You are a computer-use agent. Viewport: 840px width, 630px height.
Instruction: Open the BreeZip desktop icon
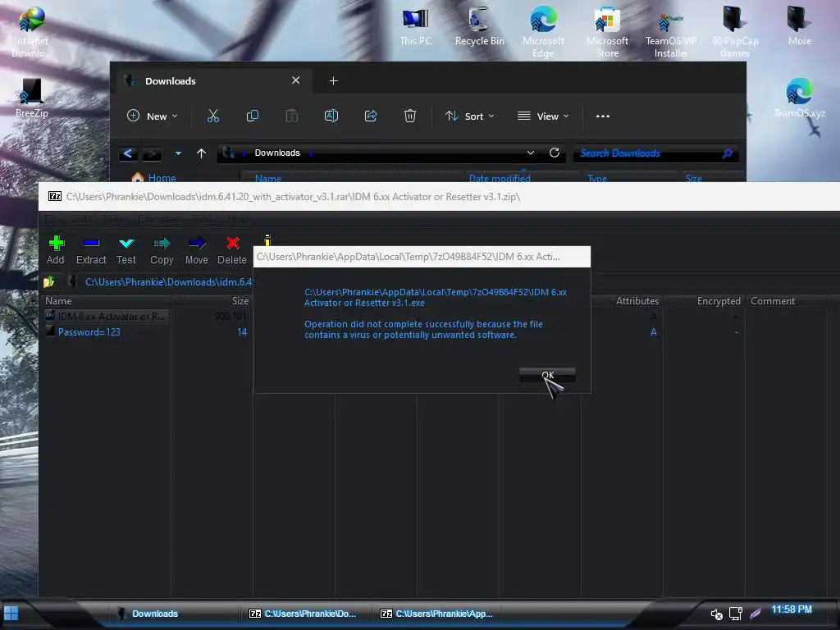32,98
